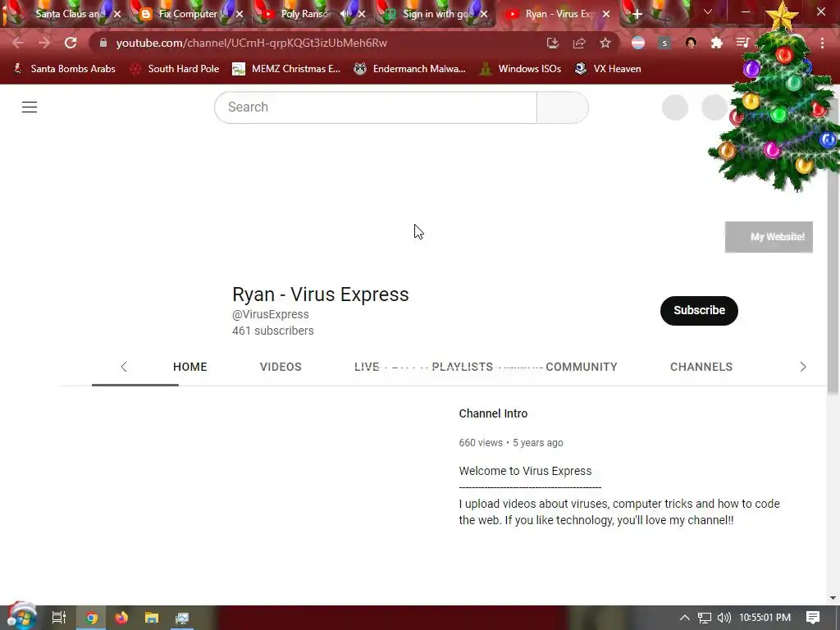Open the face avatar extension icon
This screenshot has height=630, width=840.
pyautogui.click(x=691, y=43)
